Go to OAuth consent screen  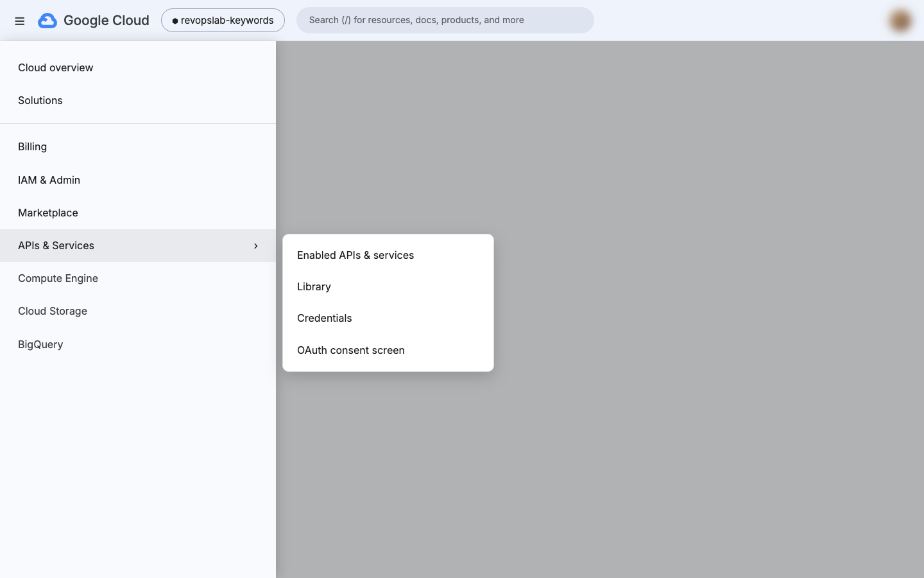point(388,350)
